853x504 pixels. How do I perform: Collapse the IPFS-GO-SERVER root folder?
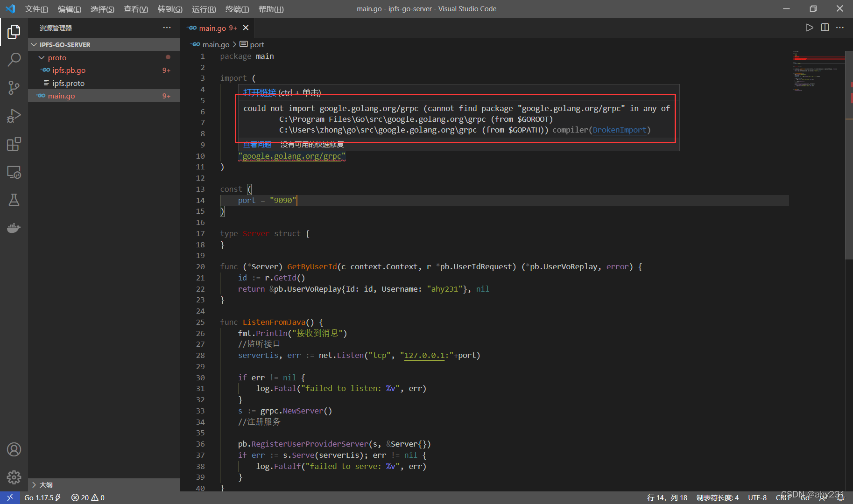pos(104,44)
